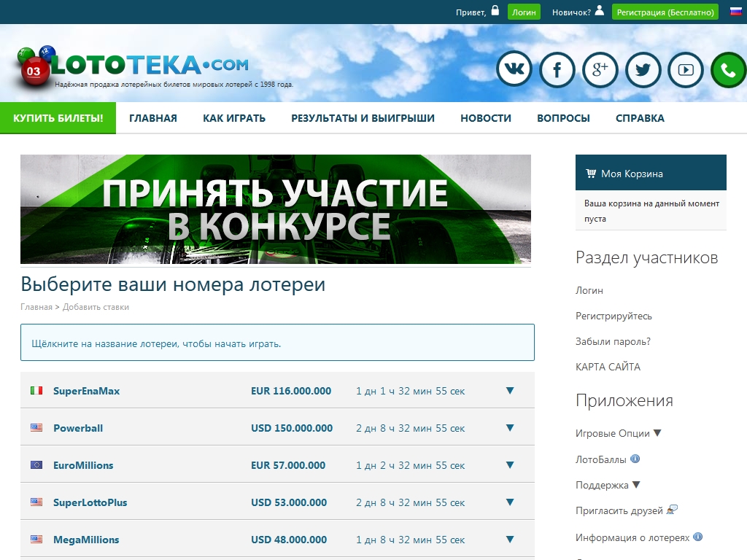This screenshot has height=560, width=747.
Task: Click info icon beside Информация о лотереях
Action: pos(697,537)
